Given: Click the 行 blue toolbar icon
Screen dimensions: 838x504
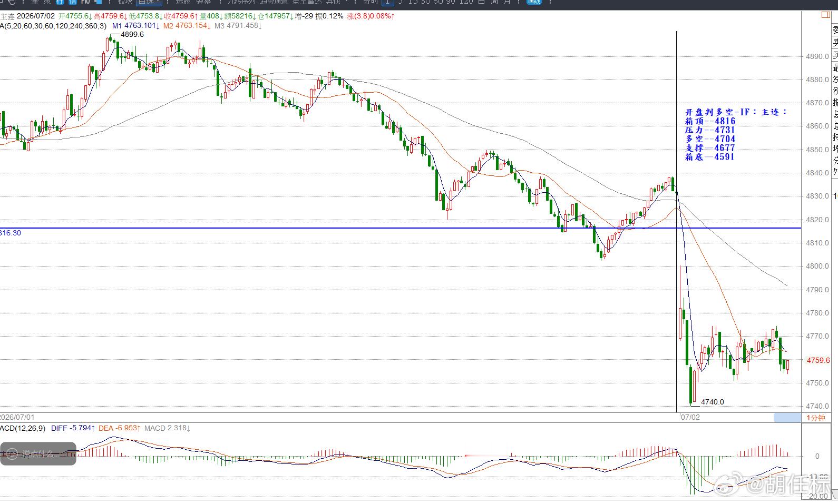Looking at the screenshot, I should click(x=61, y=2).
